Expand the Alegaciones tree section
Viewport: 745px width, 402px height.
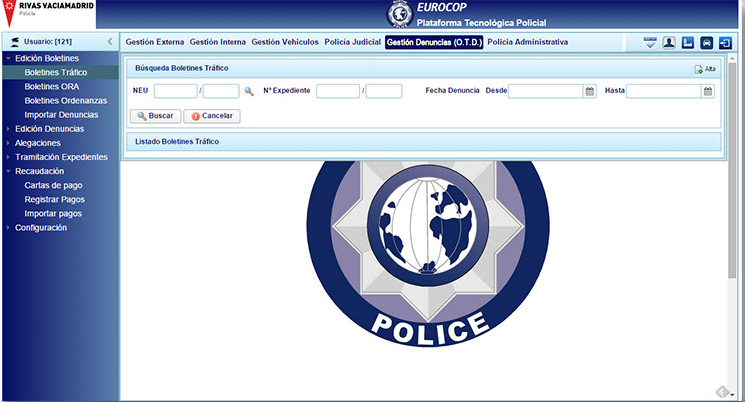8,143
